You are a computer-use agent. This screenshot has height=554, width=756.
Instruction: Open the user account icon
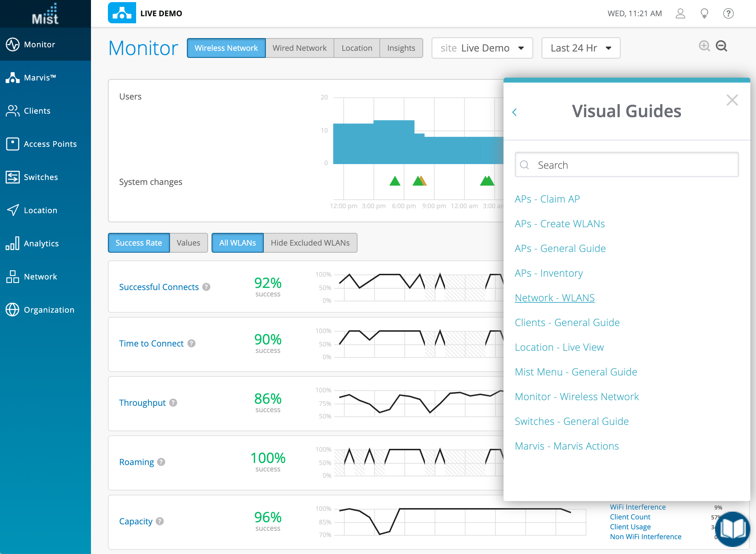[x=680, y=13]
